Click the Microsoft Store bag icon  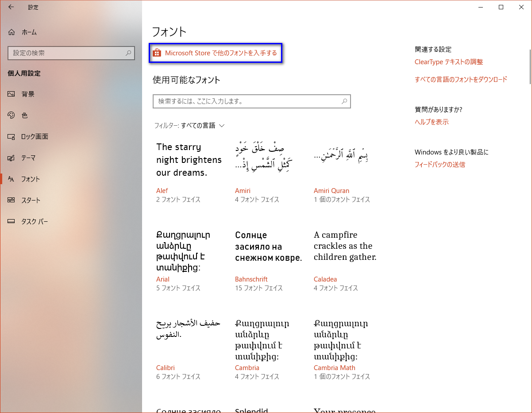pos(157,53)
